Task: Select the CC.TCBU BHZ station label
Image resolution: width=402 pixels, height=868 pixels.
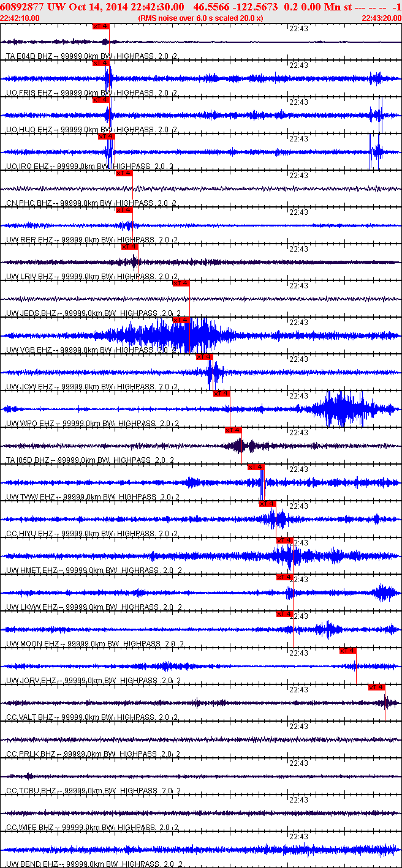Action: pyautogui.click(x=31, y=790)
